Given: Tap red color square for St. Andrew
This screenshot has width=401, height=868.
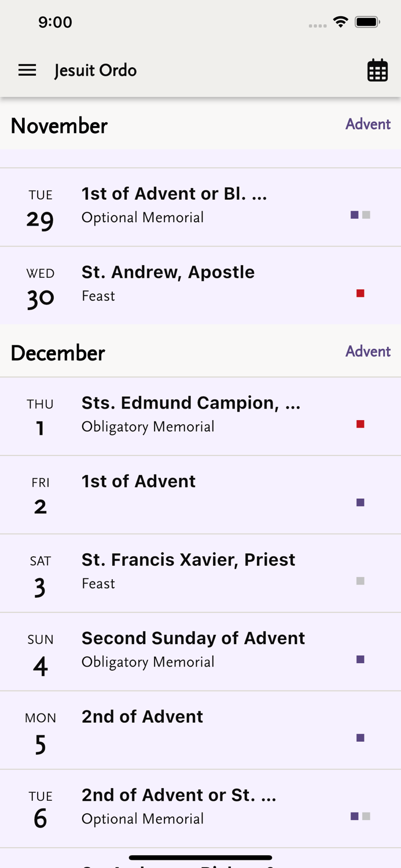Looking at the screenshot, I should (360, 293).
